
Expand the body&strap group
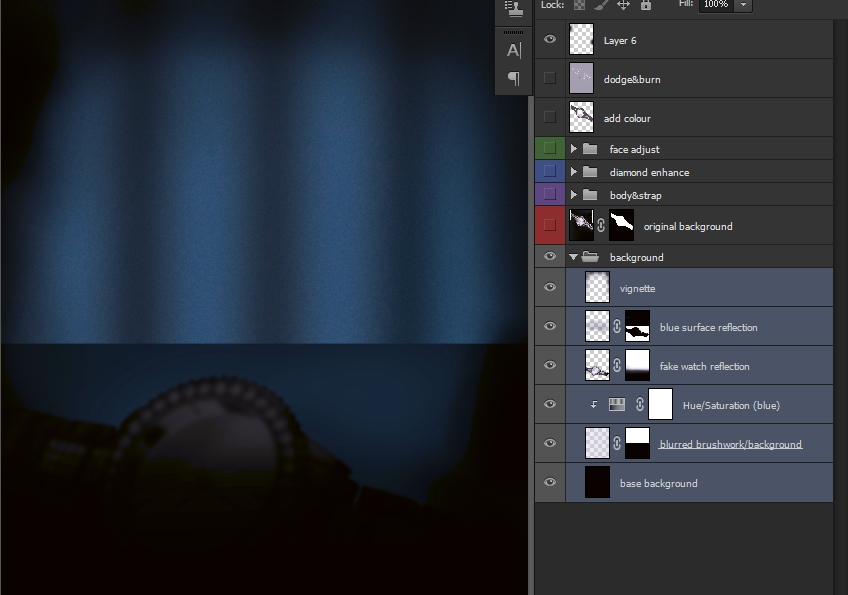(574, 195)
